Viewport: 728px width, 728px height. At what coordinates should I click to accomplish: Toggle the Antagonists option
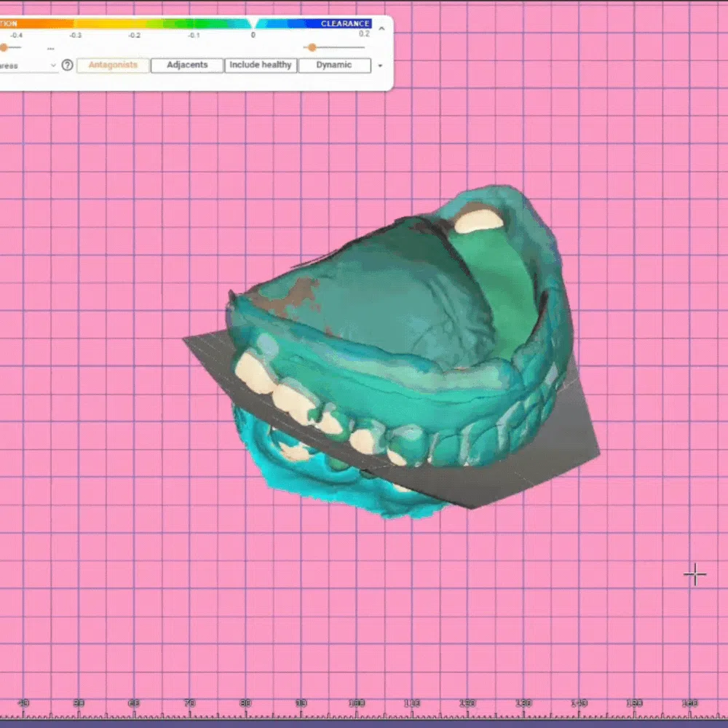113,65
